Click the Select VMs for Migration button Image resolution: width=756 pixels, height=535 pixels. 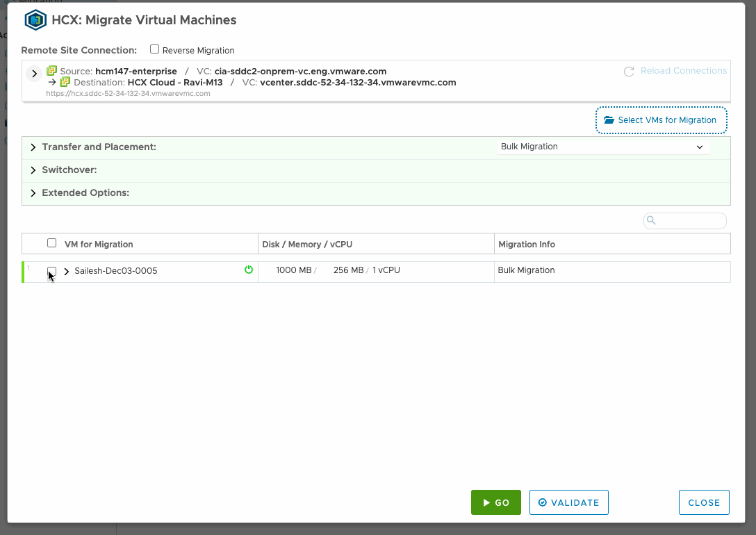tap(661, 120)
